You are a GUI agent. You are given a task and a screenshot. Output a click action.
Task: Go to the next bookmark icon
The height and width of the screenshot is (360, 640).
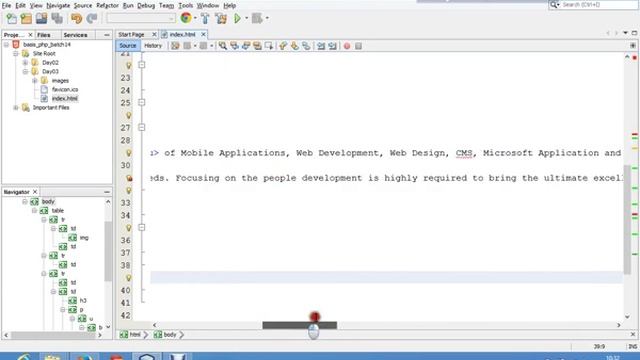pos(294,46)
